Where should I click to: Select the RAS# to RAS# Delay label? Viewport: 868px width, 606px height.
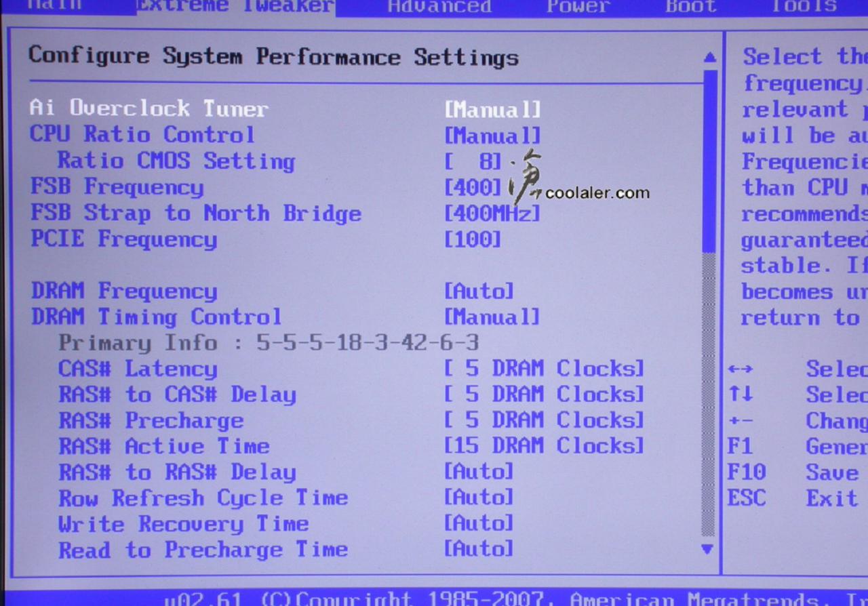(x=177, y=472)
